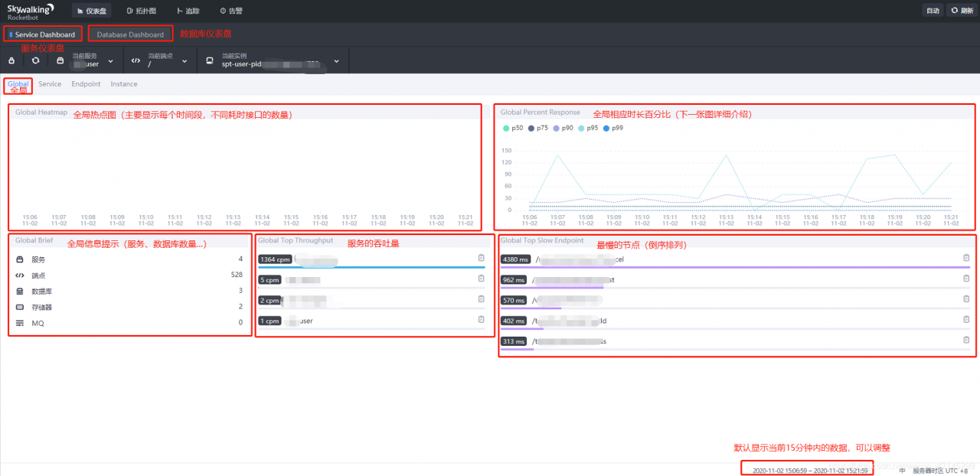980x476 pixels.
Task: Click the 端点 code icon in Global Brief
Action: 20,275
